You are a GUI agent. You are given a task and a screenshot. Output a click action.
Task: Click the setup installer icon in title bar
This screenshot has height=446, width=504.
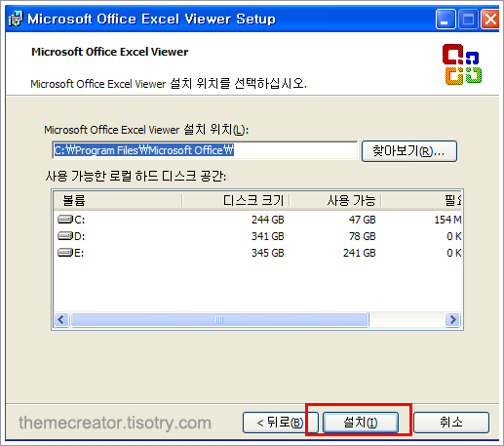[x=16, y=19]
